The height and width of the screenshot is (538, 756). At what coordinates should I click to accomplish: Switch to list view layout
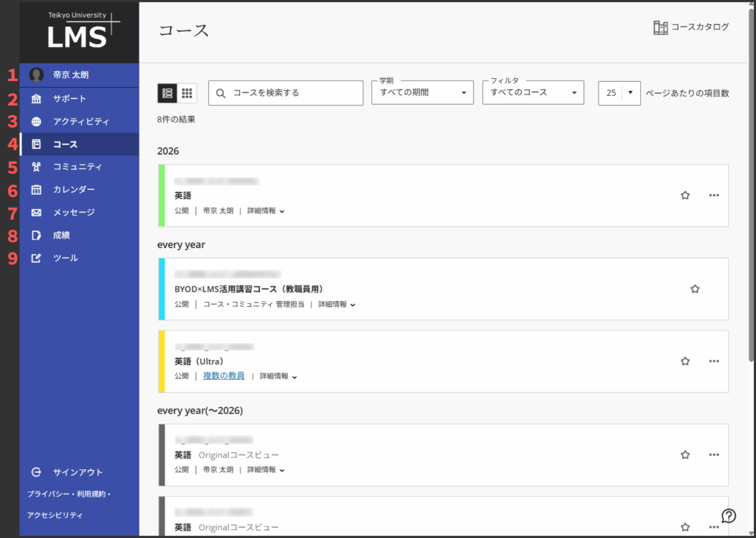pyautogui.click(x=168, y=93)
